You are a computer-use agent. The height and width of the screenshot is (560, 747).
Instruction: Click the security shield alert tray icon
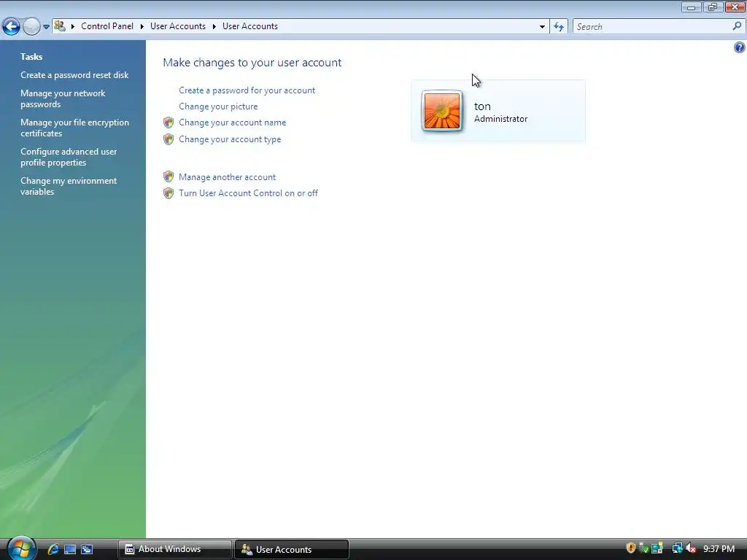click(631, 548)
